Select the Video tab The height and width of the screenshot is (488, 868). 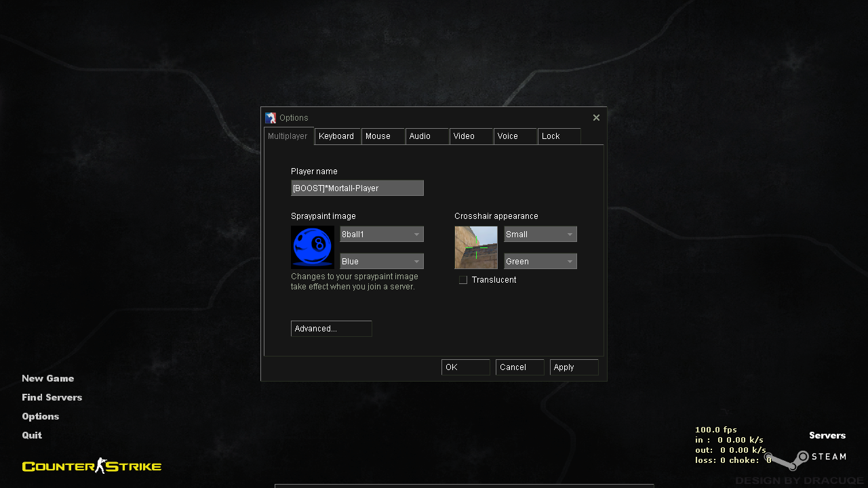[471, 136]
